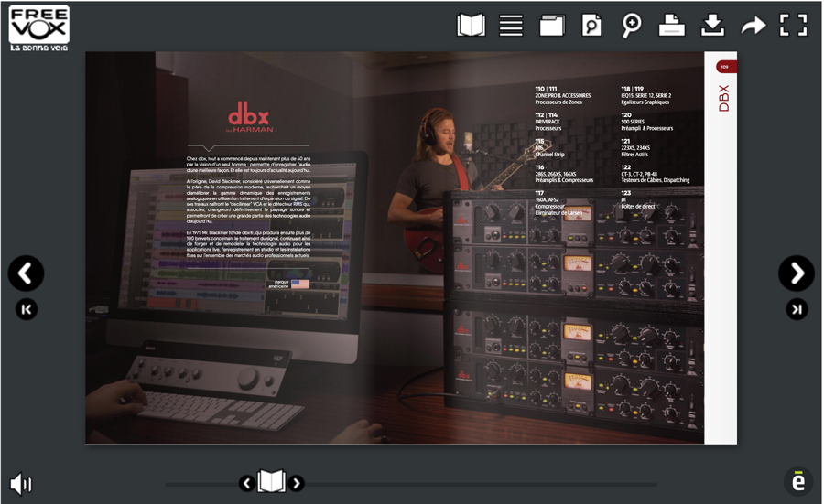This screenshot has height=504, width=824.
Task: Open the '115 Channel Strip' entry
Action: (x=549, y=147)
